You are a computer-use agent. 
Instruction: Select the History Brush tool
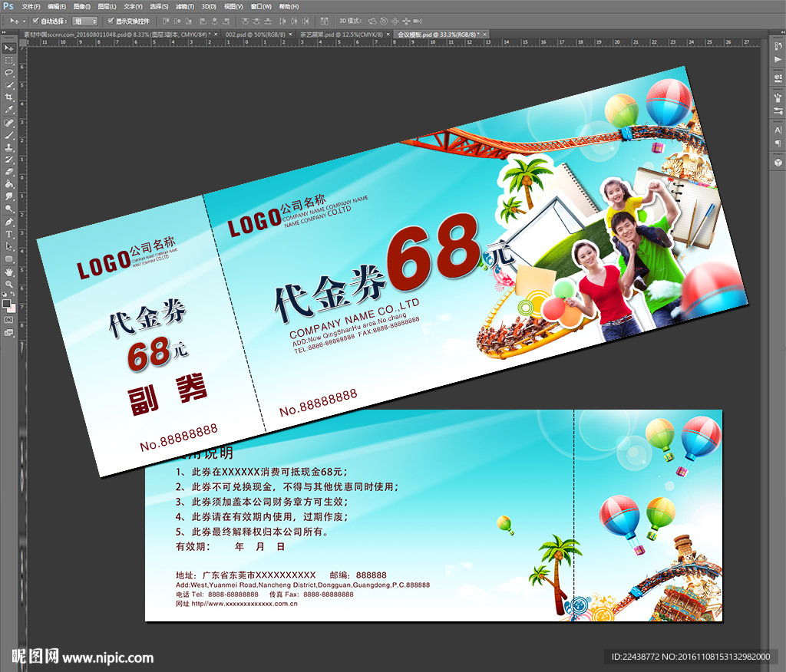(9, 160)
